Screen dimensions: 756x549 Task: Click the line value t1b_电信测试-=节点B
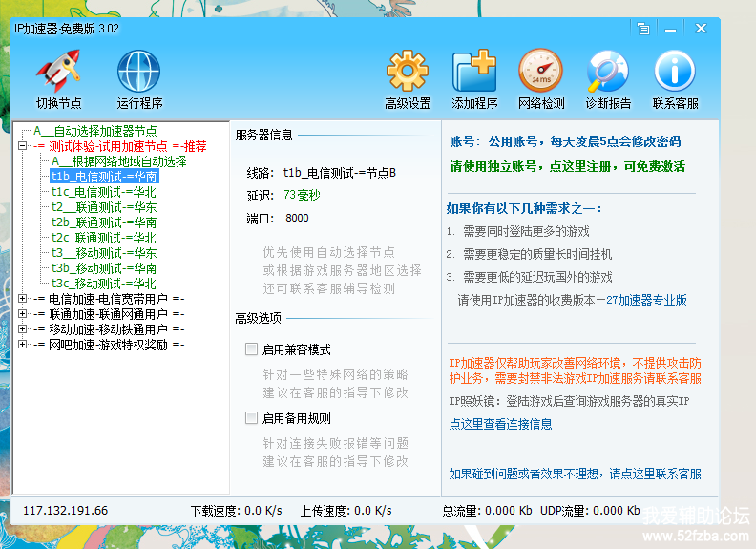(340, 173)
